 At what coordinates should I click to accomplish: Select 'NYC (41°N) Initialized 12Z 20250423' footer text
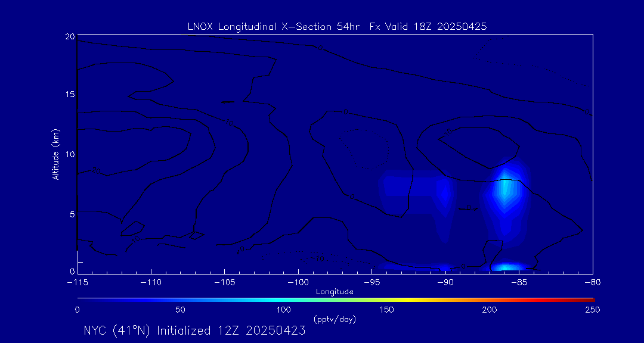click(194, 330)
